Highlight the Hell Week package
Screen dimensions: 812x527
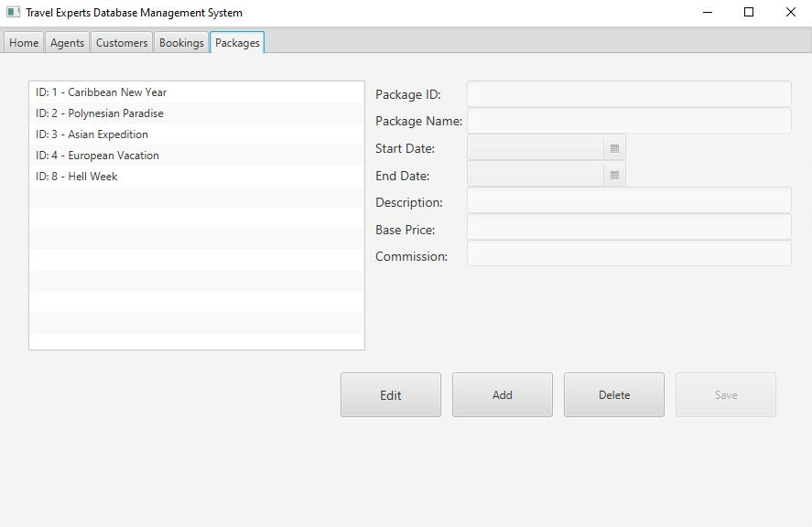[77, 177]
